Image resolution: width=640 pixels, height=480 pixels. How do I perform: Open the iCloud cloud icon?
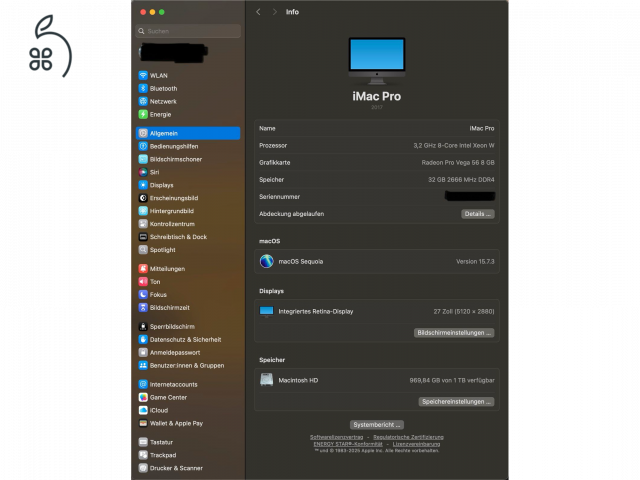point(143,410)
